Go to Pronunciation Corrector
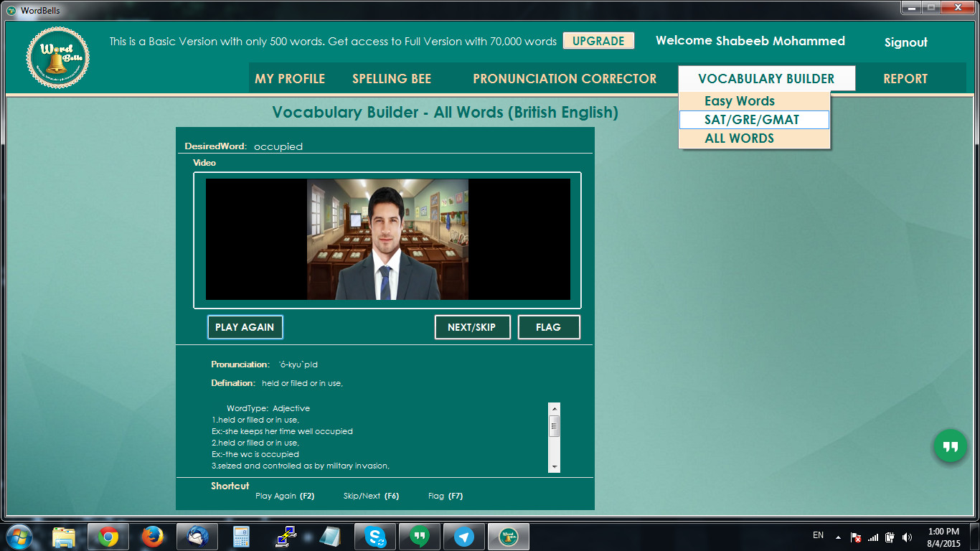980x551 pixels. coord(565,79)
